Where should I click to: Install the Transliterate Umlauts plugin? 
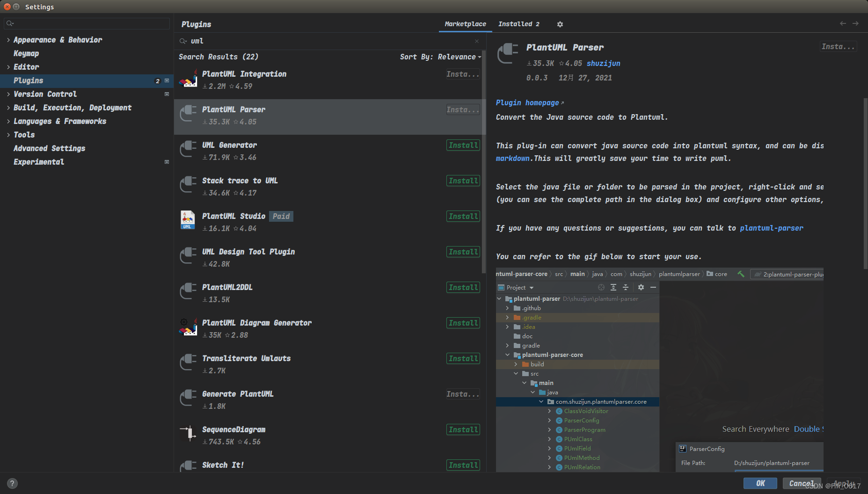463,359
